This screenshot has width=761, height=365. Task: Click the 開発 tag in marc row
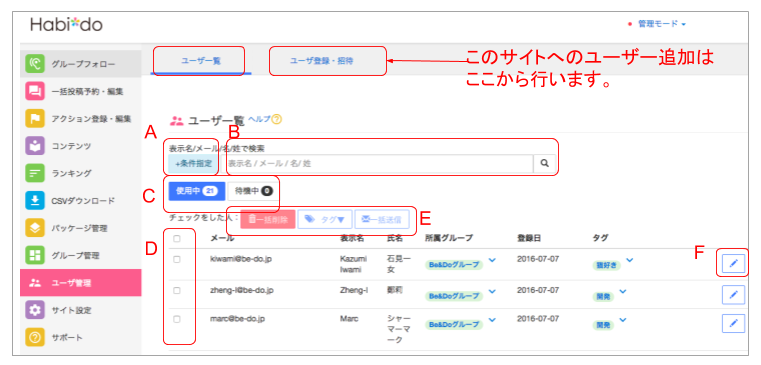tap(603, 325)
